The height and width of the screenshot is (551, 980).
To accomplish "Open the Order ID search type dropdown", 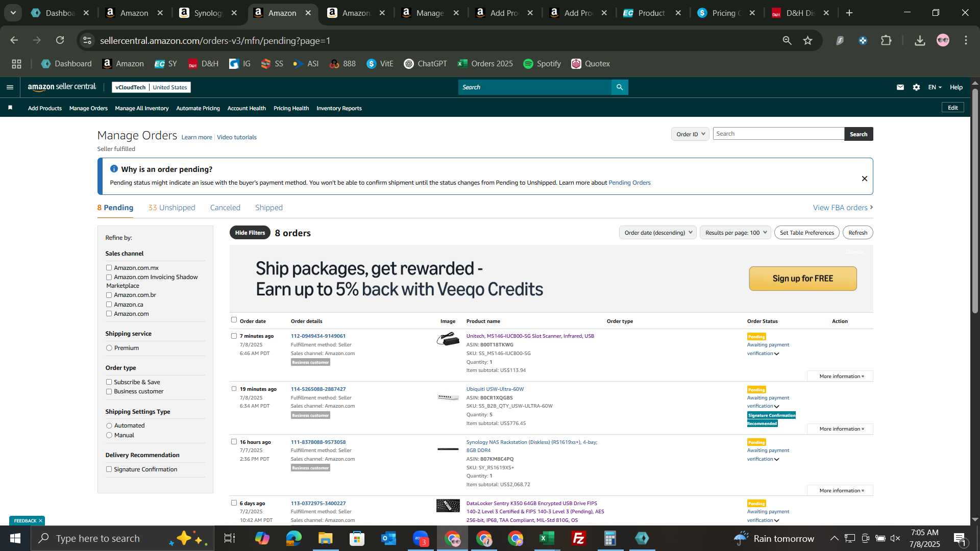I will [x=690, y=134].
